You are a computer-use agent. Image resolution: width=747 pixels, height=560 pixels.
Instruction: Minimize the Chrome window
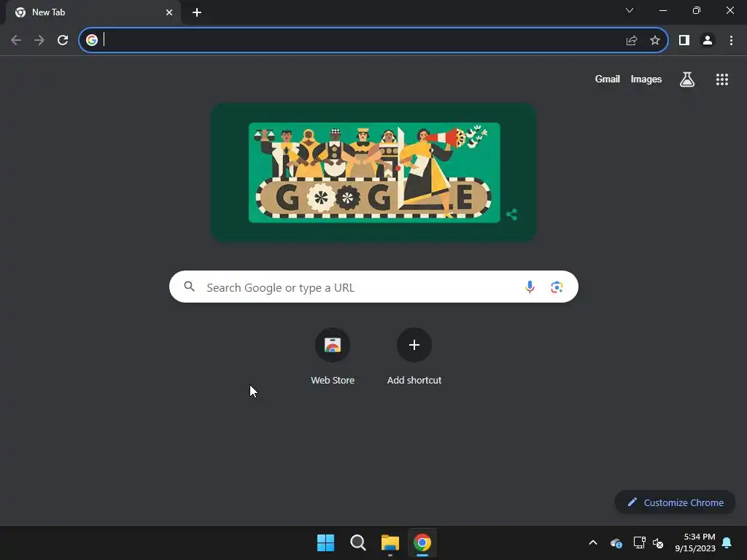662,10
